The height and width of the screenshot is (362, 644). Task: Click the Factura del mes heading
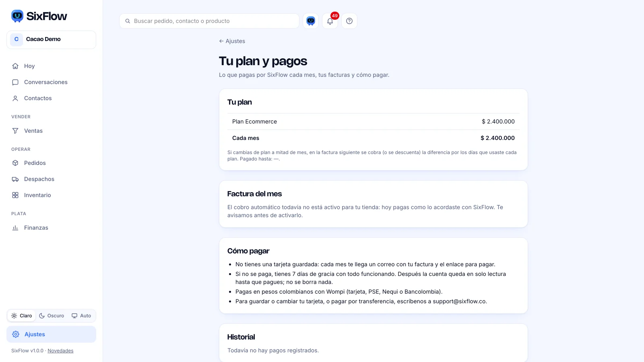[254, 194]
